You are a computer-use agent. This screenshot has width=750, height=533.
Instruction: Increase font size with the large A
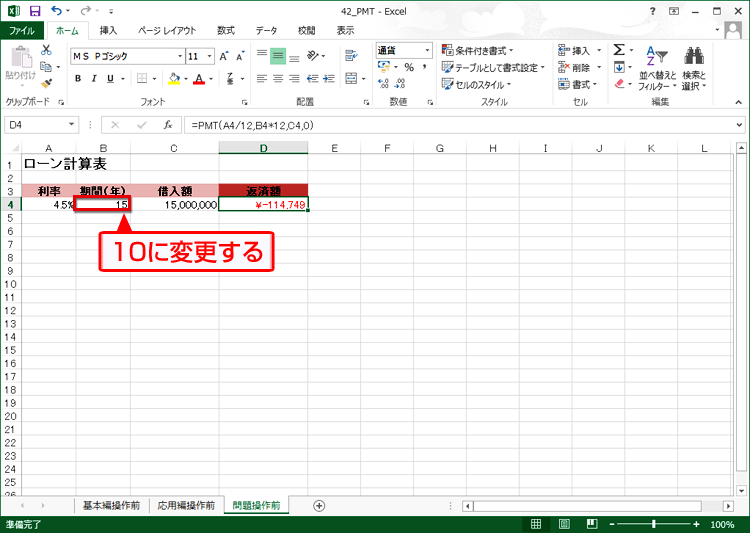(224, 56)
